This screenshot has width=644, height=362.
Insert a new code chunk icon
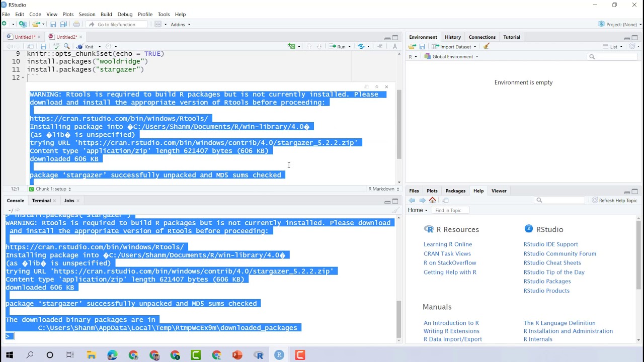tap(291, 46)
